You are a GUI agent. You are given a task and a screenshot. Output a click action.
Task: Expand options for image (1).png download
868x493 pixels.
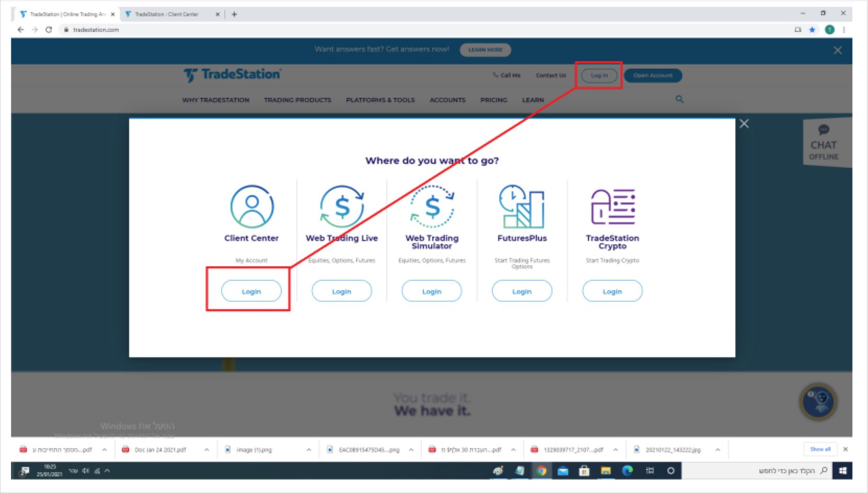(309, 450)
